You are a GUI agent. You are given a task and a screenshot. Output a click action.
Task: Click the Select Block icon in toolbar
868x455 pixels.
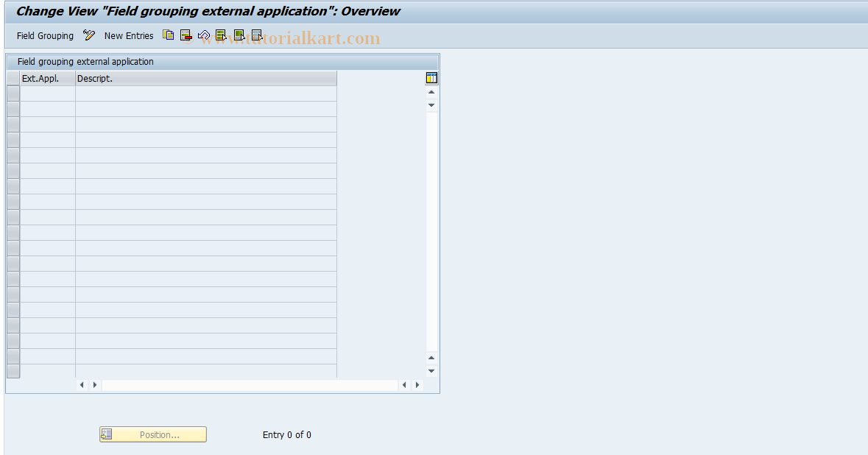point(239,35)
